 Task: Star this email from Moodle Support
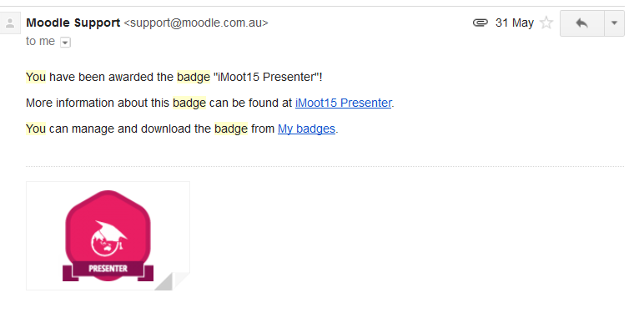pyautogui.click(x=546, y=23)
